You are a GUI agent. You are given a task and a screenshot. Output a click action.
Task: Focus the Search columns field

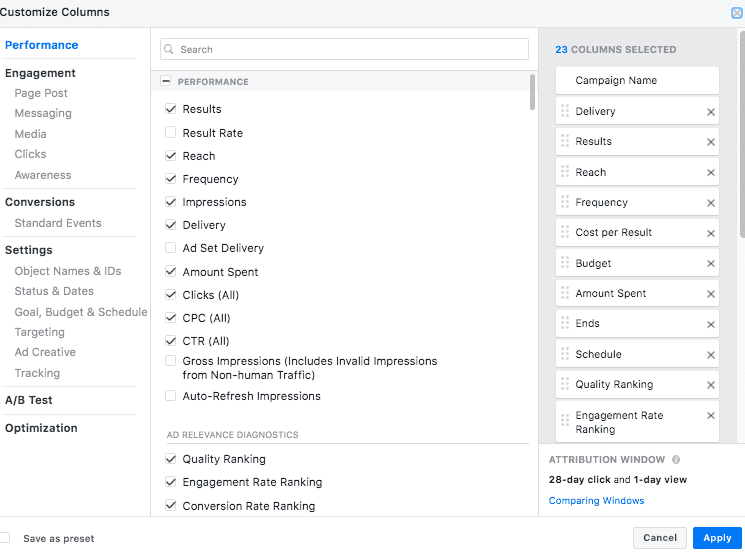(x=344, y=49)
